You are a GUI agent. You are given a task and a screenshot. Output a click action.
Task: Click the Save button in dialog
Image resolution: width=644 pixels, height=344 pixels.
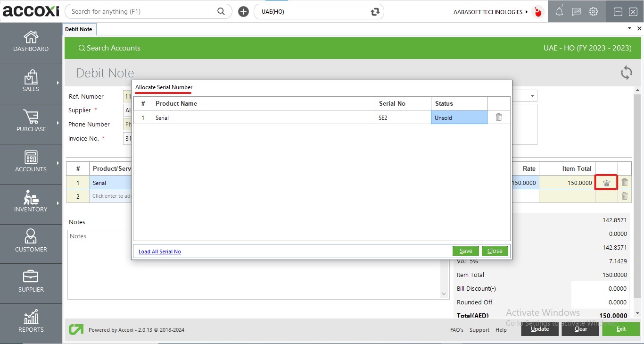(x=465, y=251)
